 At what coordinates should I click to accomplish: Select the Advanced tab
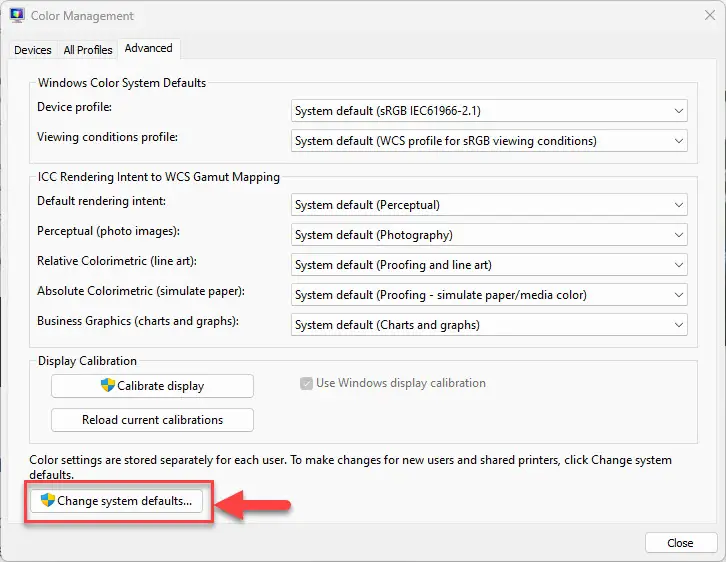(149, 48)
